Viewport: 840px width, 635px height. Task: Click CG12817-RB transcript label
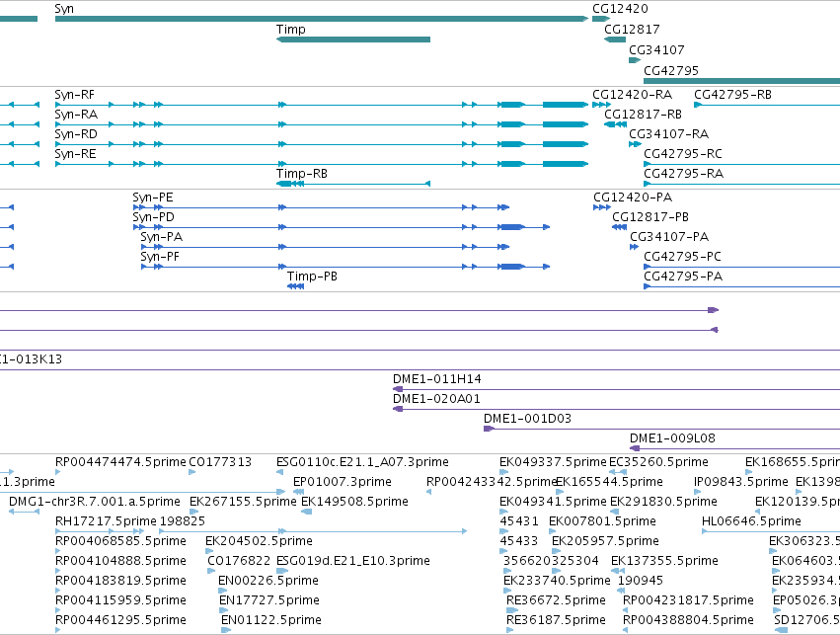click(643, 115)
